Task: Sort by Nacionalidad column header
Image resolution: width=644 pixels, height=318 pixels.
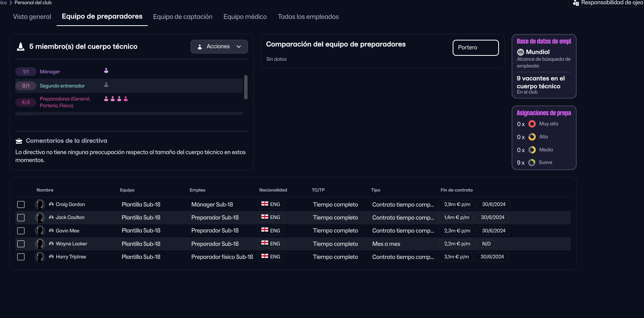Action: click(273, 190)
